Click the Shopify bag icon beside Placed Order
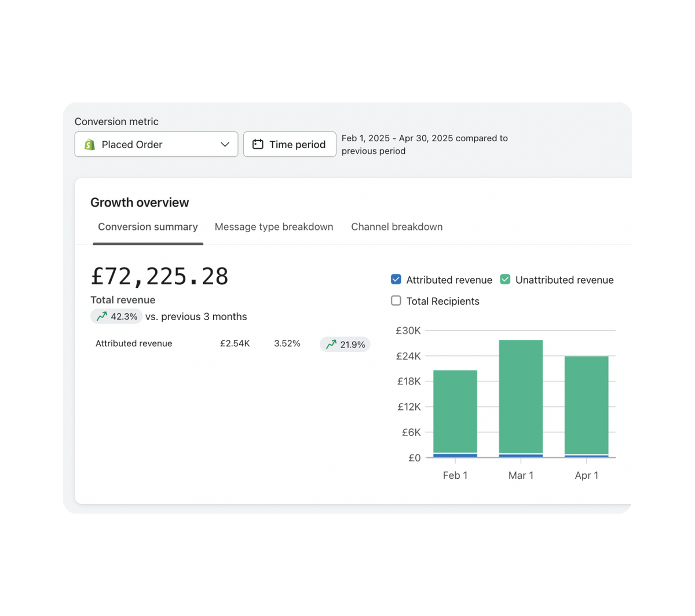Viewport: 695px width, 616px height. [89, 144]
